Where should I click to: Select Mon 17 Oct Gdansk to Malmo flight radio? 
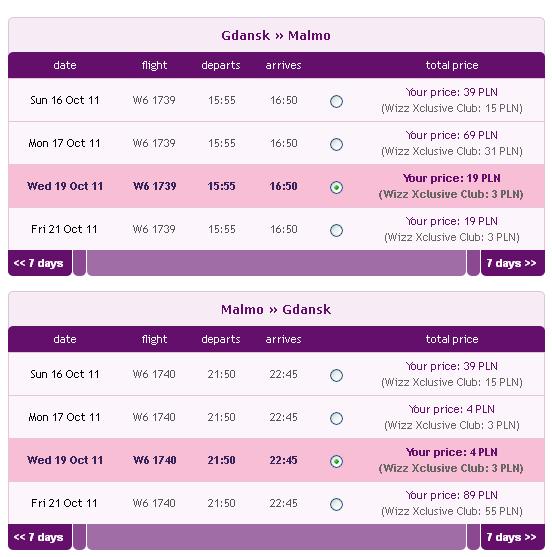click(x=336, y=144)
